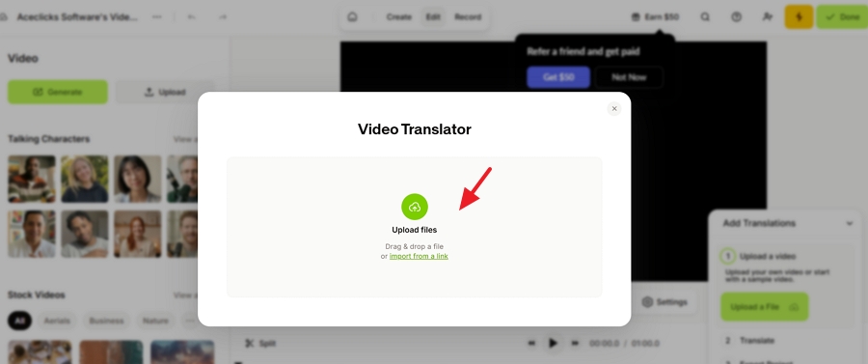Click the 'Drag & drop a file' text
868x364 pixels.
point(414,246)
